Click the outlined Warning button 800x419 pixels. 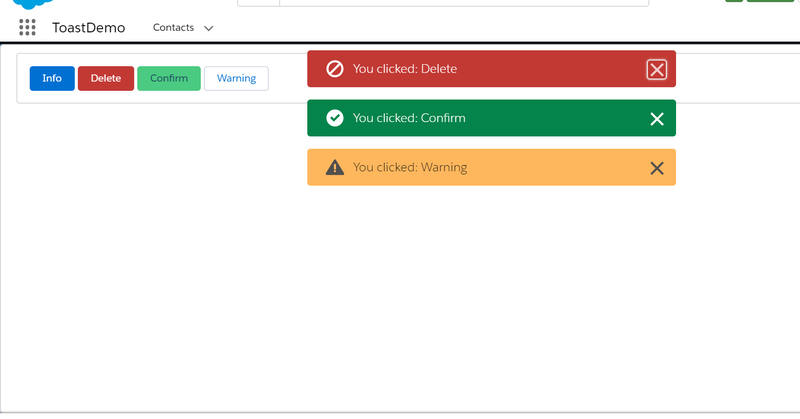[x=236, y=79]
